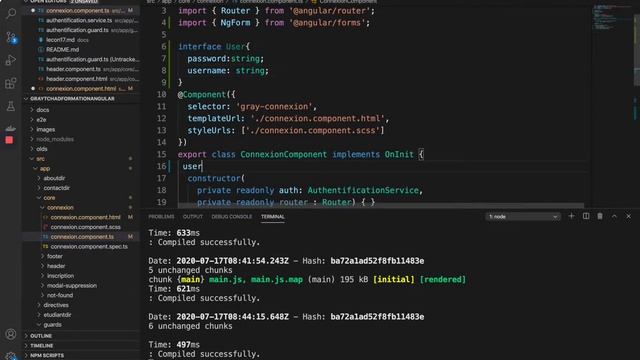Open the Extensions view

click(x=11, y=83)
